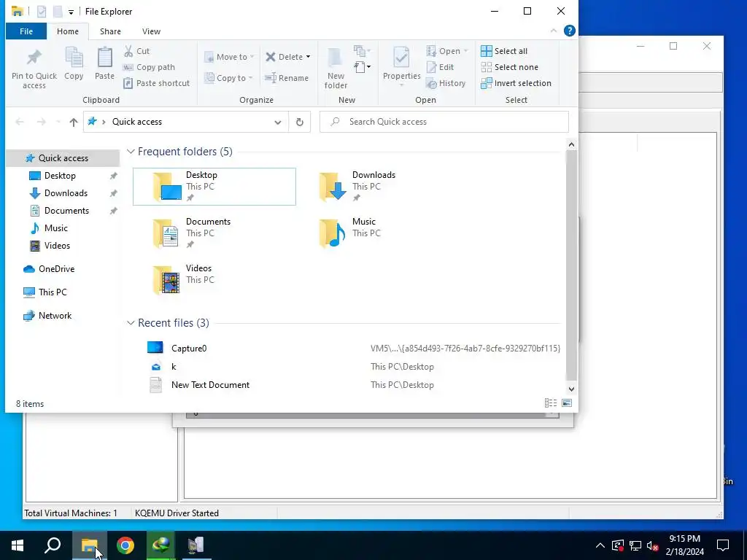
Task: Click the vertical scrollbar down arrow
Action: coord(571,389)
